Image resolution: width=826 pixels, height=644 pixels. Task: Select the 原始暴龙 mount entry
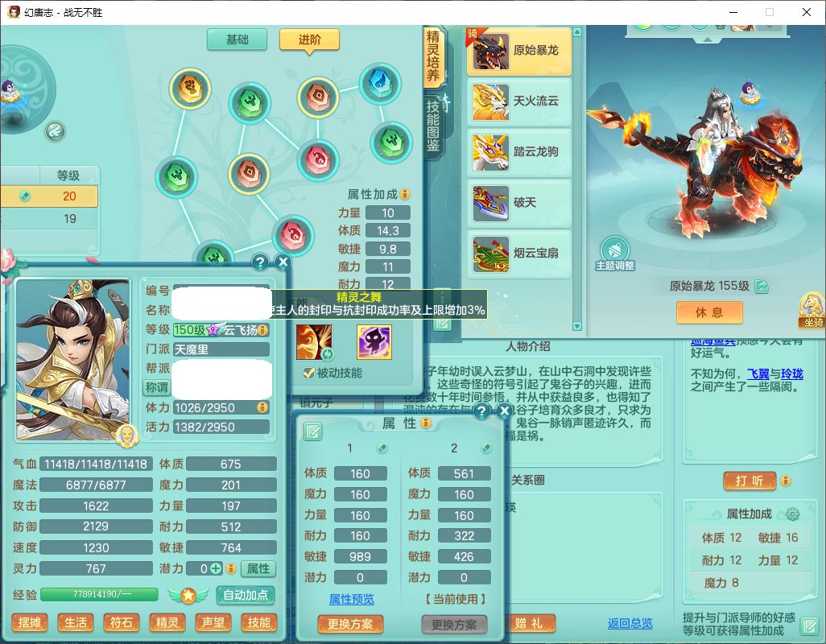point(519,51)
